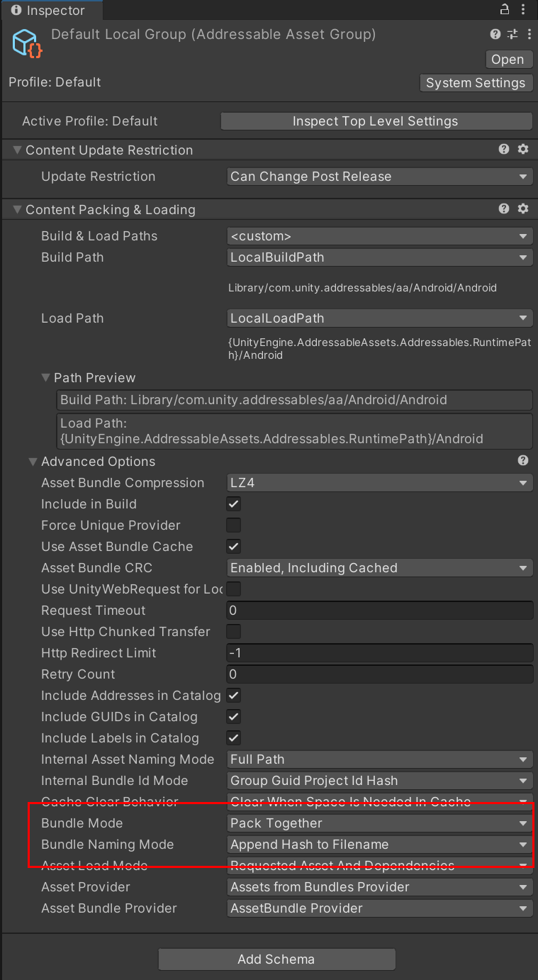Enable the Force Unique Provider checkbox
This screenshot has height=980, width=538.
pos(233,525)
